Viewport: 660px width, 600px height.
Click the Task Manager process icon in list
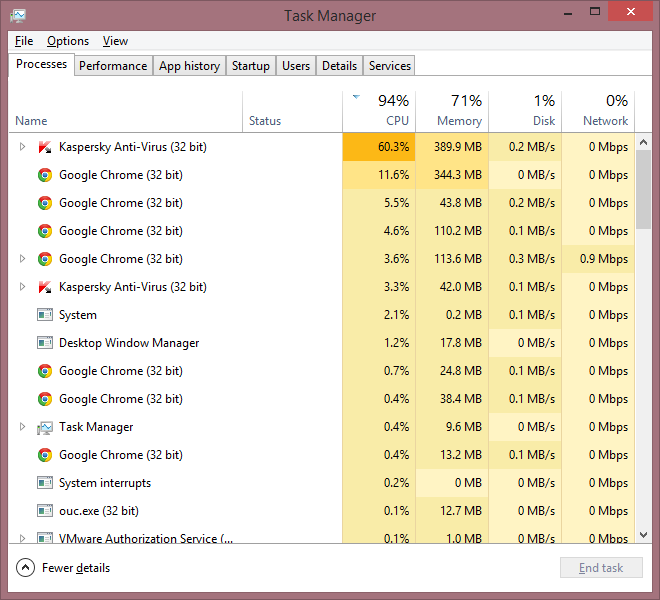[x=44, y=427]
